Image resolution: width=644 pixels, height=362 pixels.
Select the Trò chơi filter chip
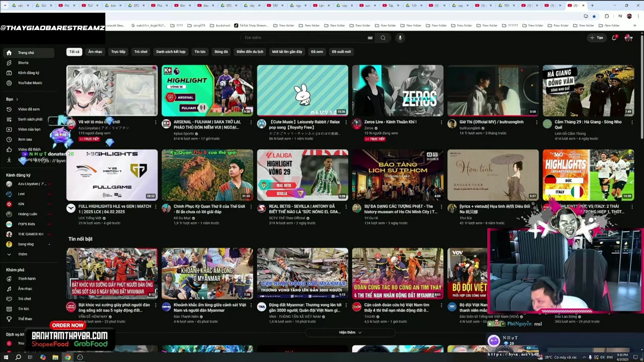click(141, 52)
